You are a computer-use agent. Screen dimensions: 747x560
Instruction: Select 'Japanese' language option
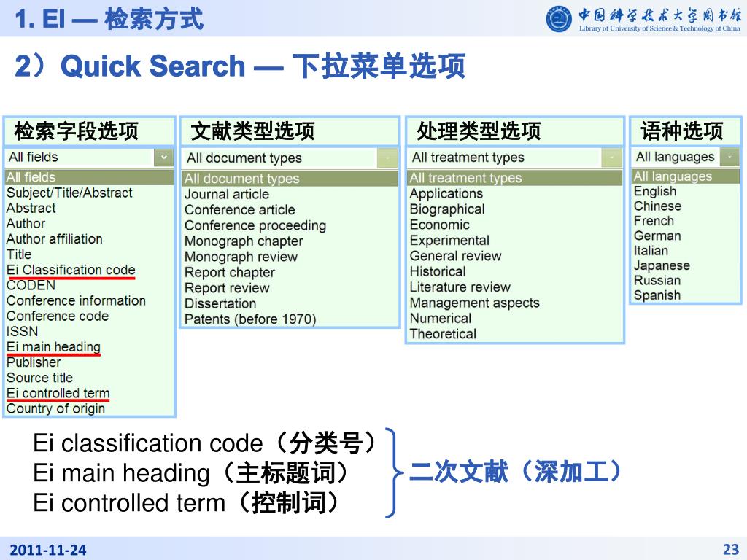(662, 265)
